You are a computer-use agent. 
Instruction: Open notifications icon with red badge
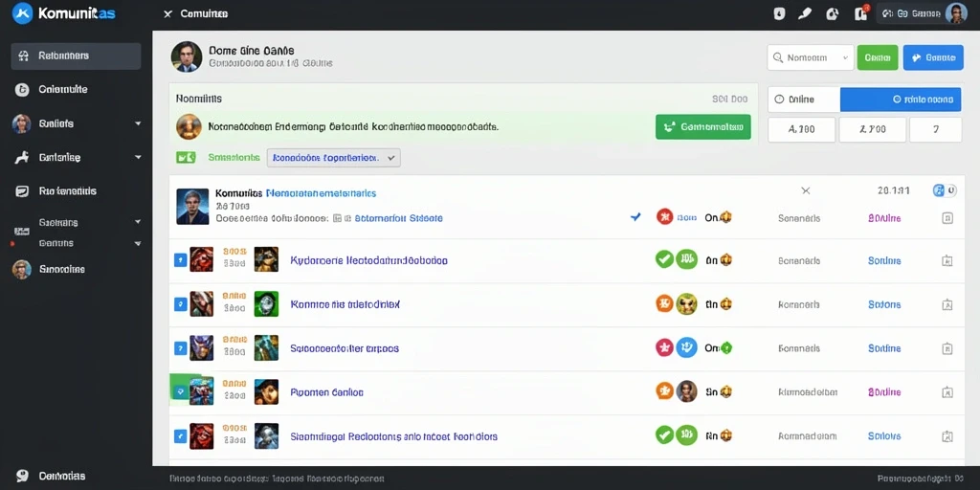pos(861,13)
